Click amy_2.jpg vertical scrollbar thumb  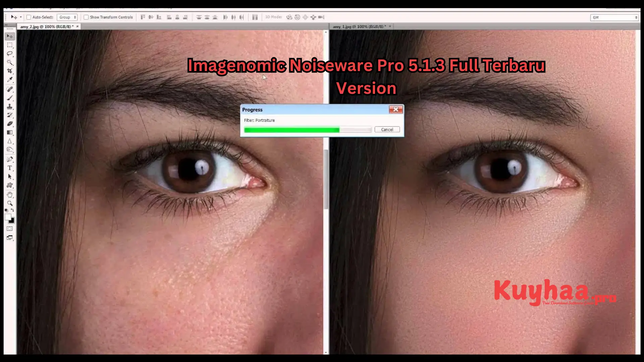pyautogui.click(x=326, y=179)
